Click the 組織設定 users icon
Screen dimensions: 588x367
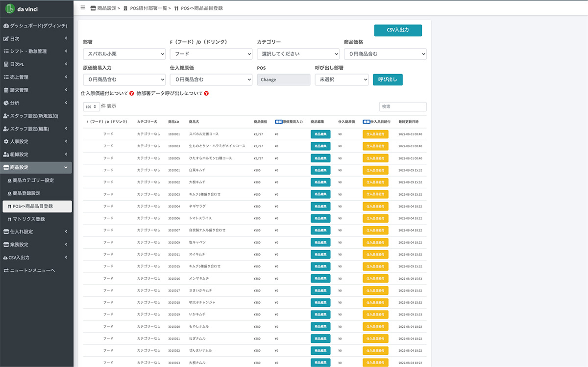pyautogui.click(x=6, y=154)
